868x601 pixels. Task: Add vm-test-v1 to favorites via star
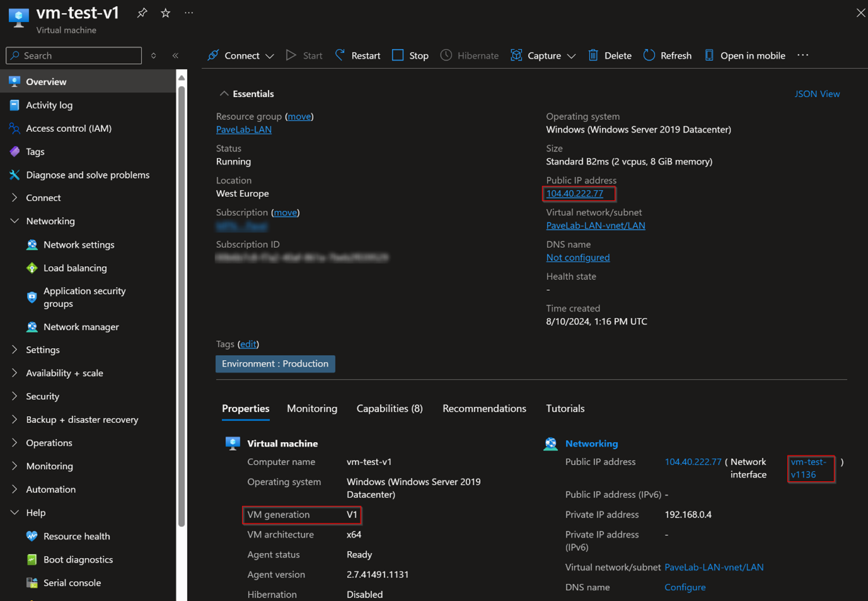165,12
